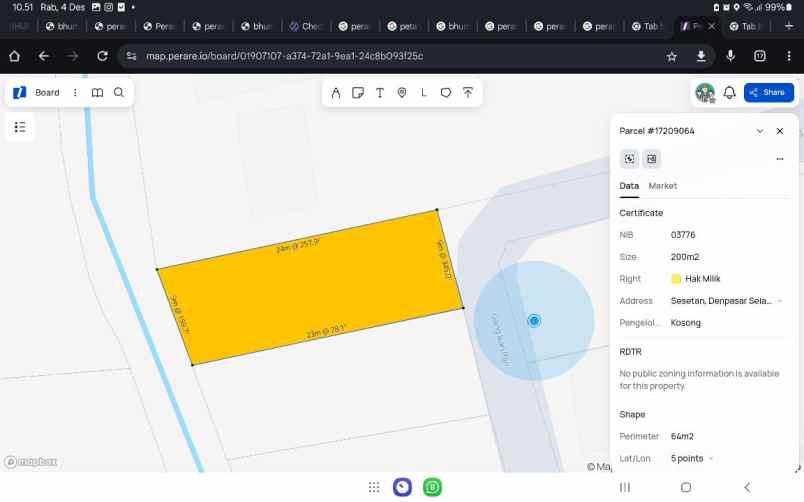The height and width of the screenshot is (502, 804).
Task: Toggle the layer list panel button
Action: (x=20, y=127)
